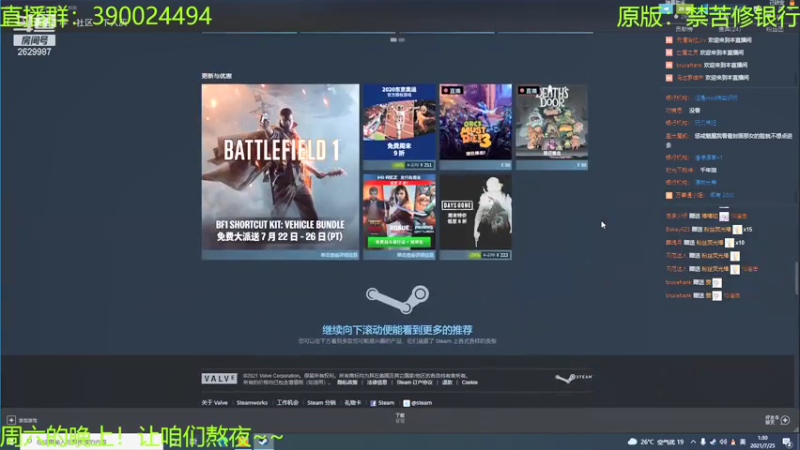Open the Steam 订户协议 subscriber agreement
Screen dimensions: 800x450
(414, 382)
